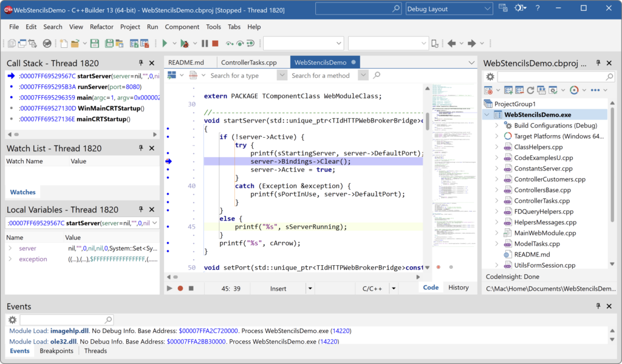Switch to the Breakpoints tab
The image size is (622, 364).
pyautogui.click(x=56, y=351)
